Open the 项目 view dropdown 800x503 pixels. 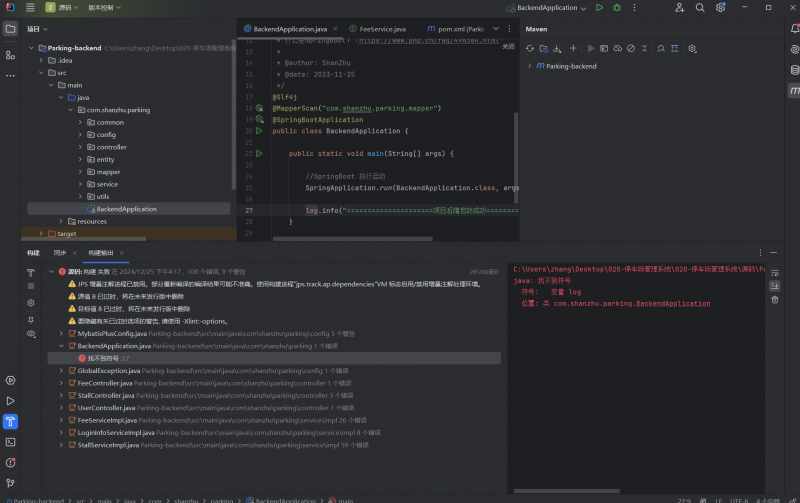coord(37,29)
